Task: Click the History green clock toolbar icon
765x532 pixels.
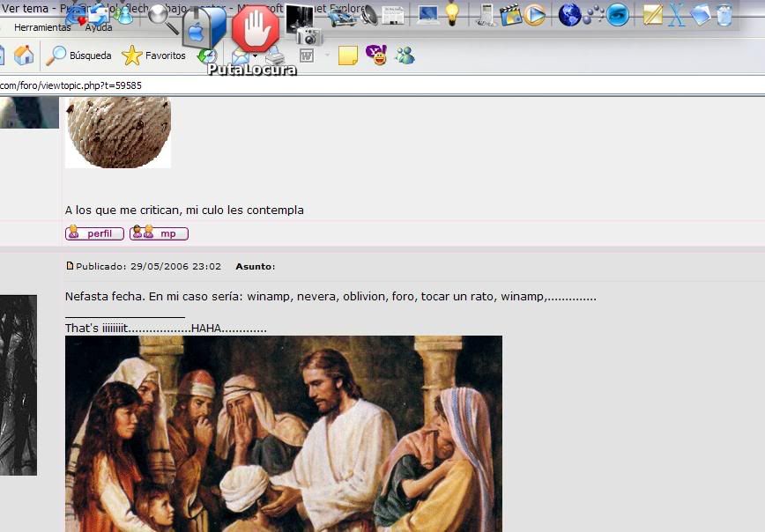Action: click(x=207, y=56)
